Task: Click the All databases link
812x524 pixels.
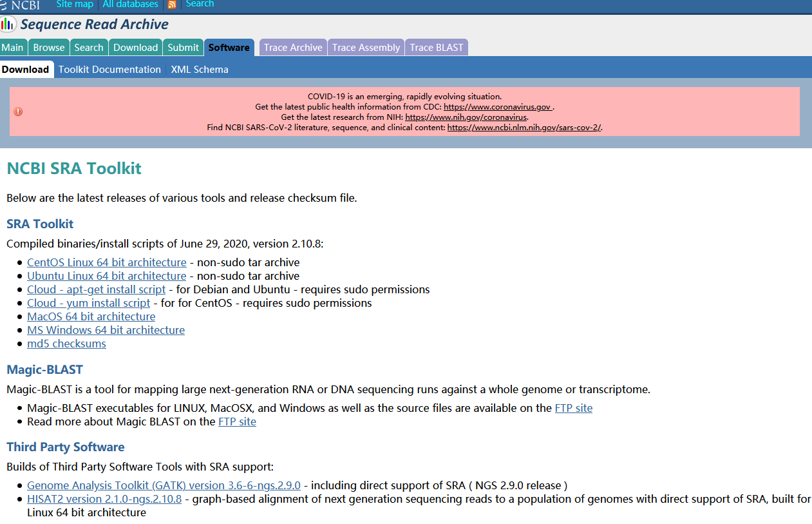Action: tap(130, 4)
